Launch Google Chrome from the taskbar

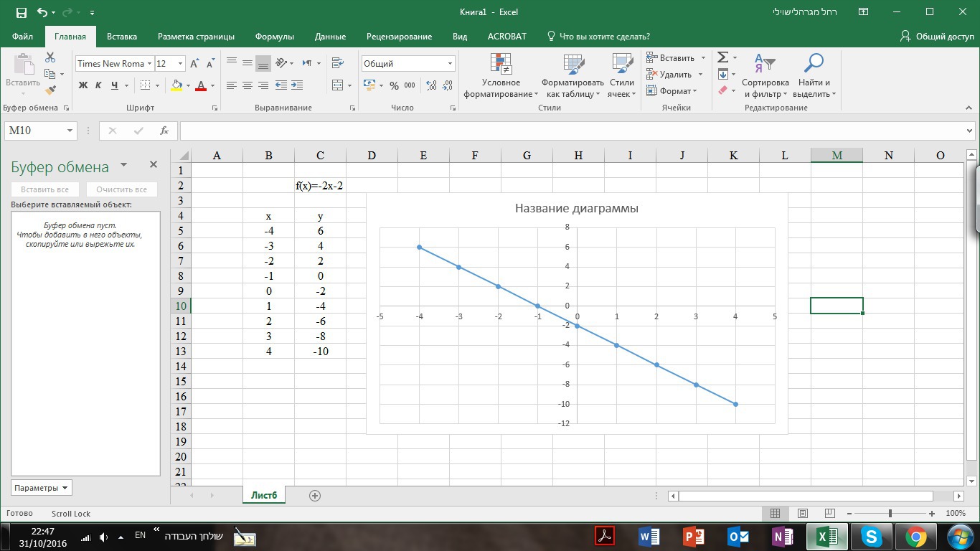click(x=915, y=536)
